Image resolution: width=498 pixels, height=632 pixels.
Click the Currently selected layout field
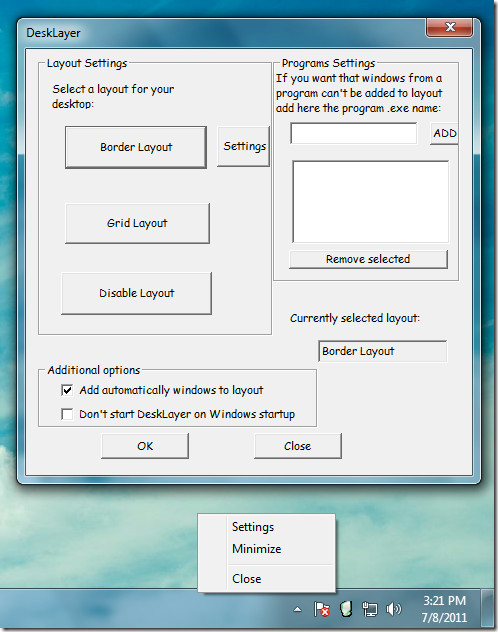coord(382,351)
